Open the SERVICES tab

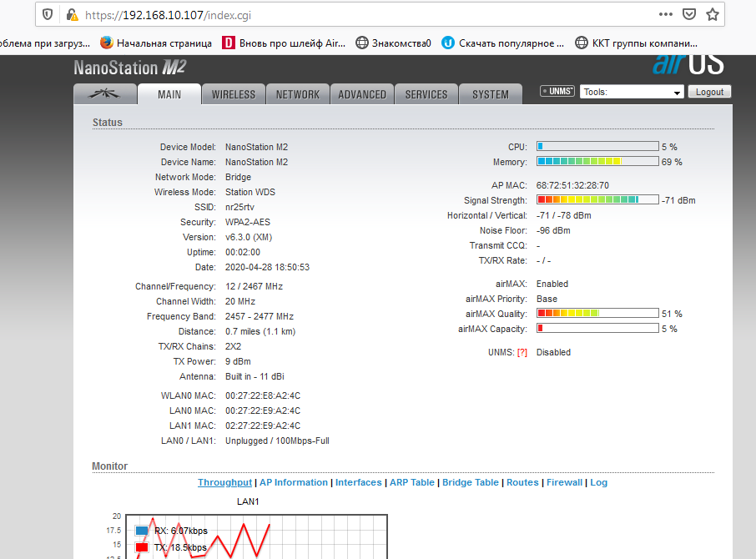tap(426, 94)
